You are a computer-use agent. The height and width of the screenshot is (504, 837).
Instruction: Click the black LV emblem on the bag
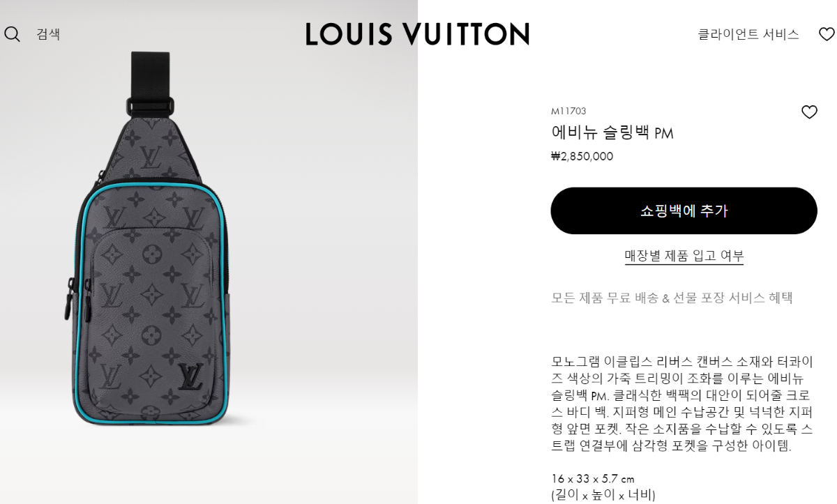(190, 376)
